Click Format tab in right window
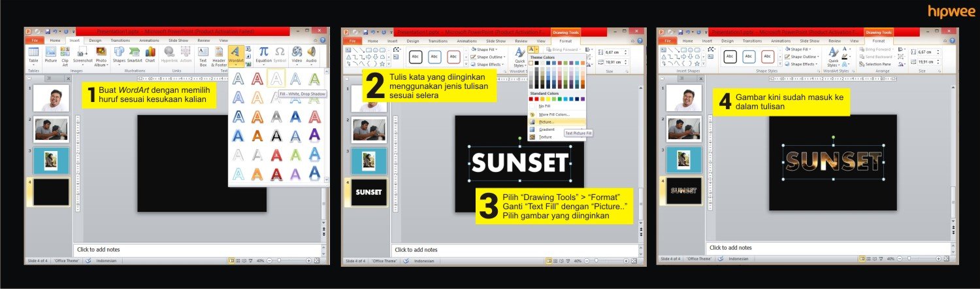The height and width of the screenshot is (289, 980). pyautogui.click(x=878, y=41)
